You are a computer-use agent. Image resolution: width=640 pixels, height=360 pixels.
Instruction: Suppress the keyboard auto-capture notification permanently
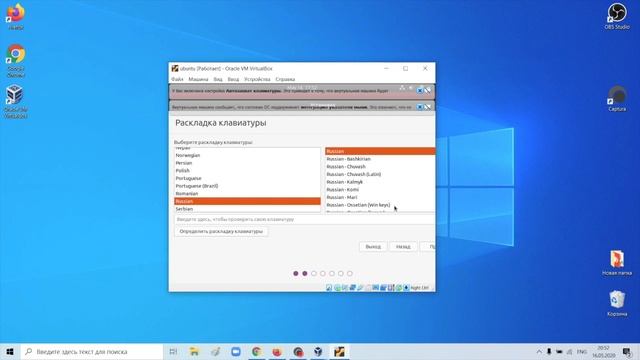[427, 90]
